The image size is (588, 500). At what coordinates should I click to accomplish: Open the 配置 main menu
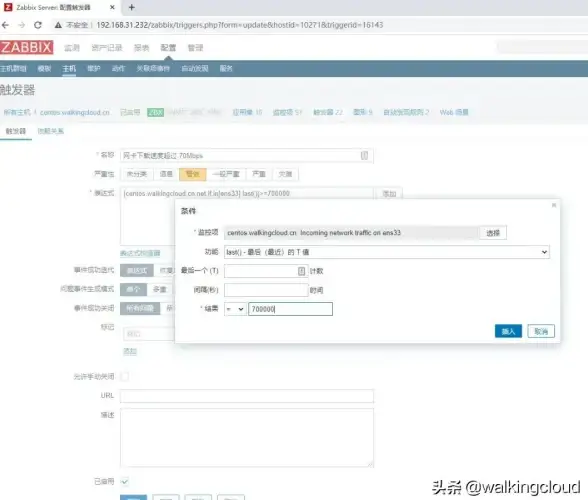pos(168,48)
